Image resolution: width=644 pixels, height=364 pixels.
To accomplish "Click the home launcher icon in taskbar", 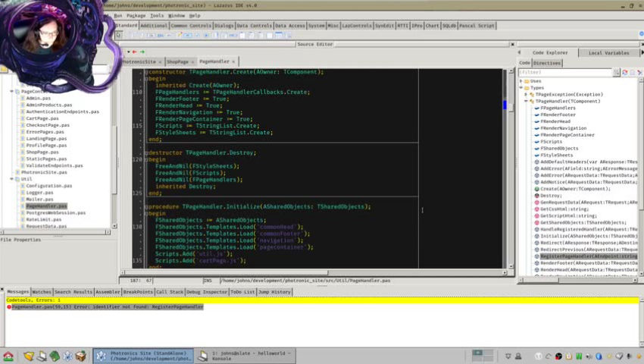I will [x=8, y=356].
